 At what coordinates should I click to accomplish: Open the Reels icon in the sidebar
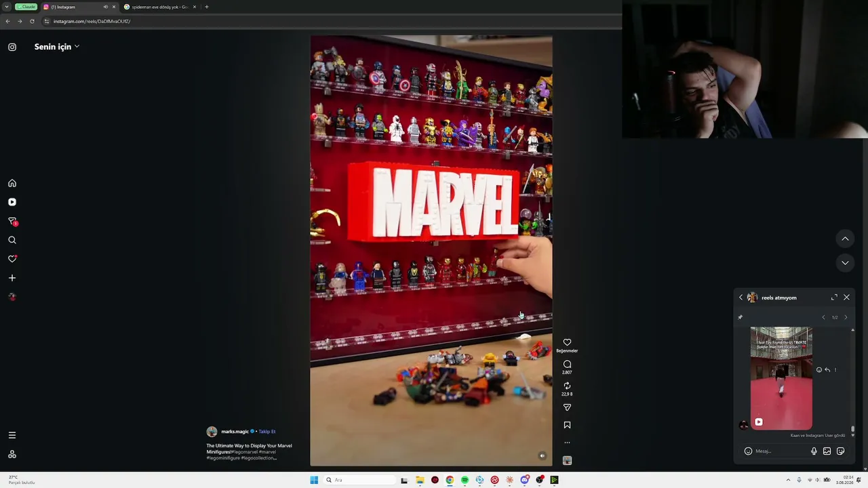12,202
